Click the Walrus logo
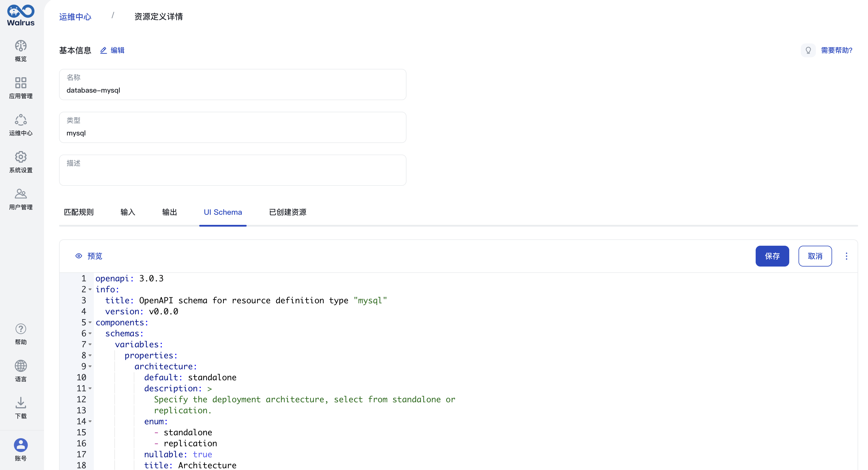Viewport: 868px width, 470px height. (21, 16)
